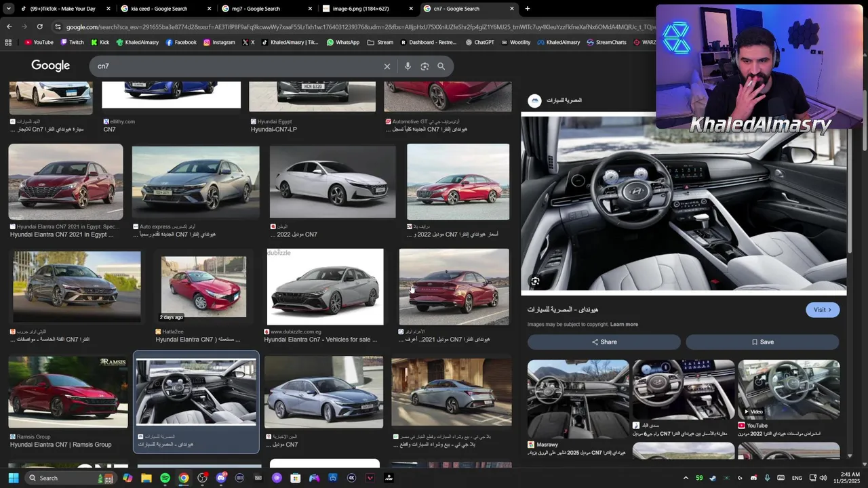The width and height of the screenshot is (868, 488).
Task: Submit search with the magnifier icon
Action: click(441, 66)
